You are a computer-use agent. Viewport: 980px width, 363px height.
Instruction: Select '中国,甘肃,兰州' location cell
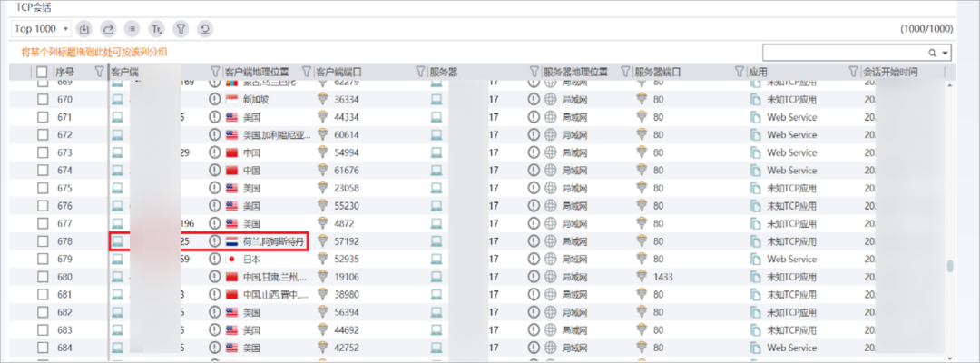pyautogui.click(x=274, y=277)
